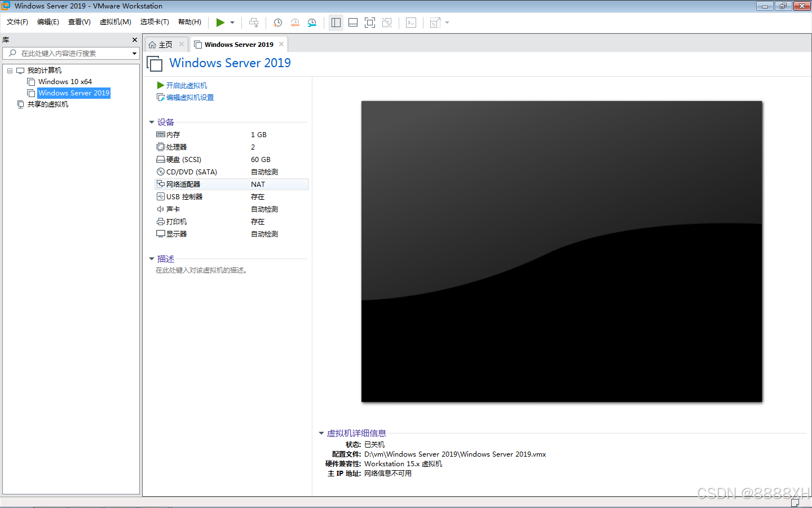Open stretch display dropdown arrow

tap(447, 23)
